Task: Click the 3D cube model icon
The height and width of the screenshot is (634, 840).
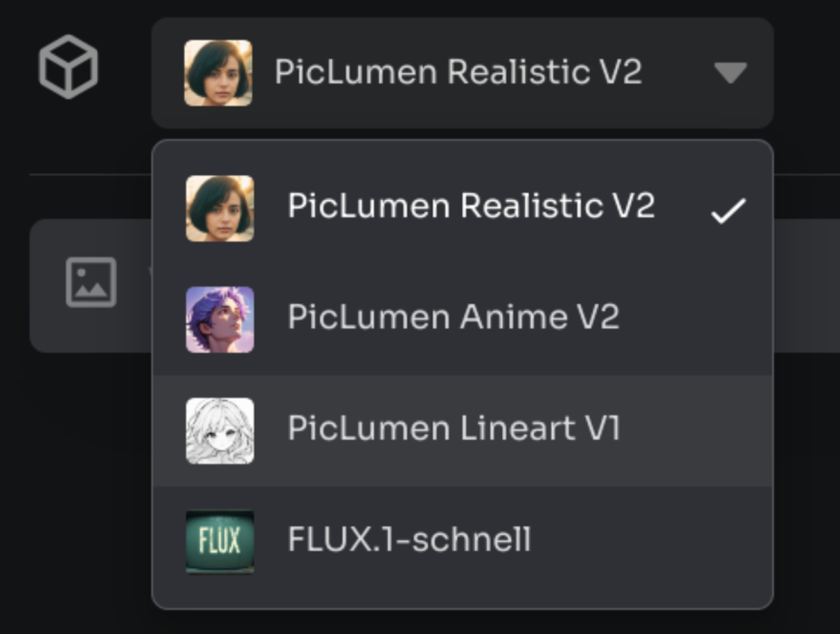Action: point(68,65)
